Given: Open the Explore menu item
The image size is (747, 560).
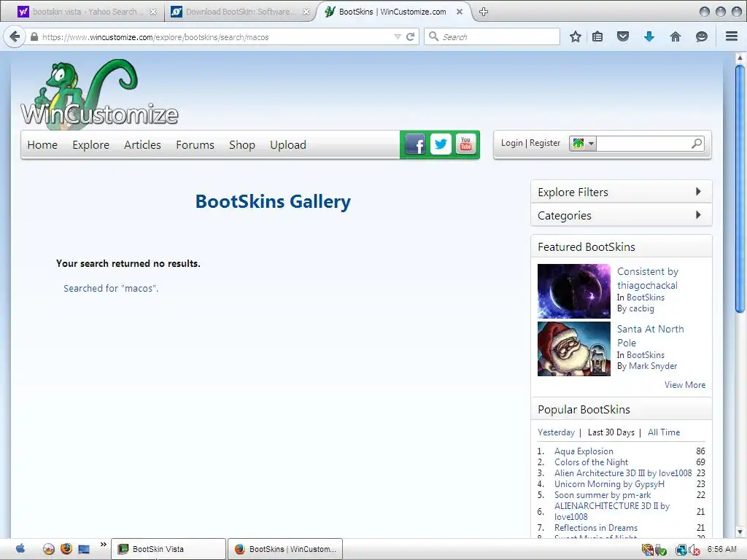Looking at the screenshot, I should point(91,145).
